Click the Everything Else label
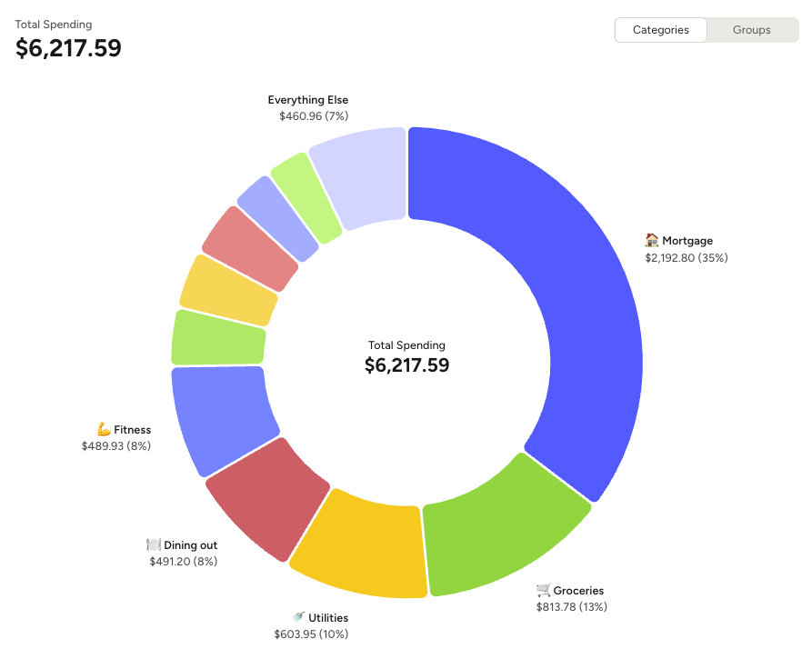Viewport: 812px width, 669px height. tap(308, 100)
